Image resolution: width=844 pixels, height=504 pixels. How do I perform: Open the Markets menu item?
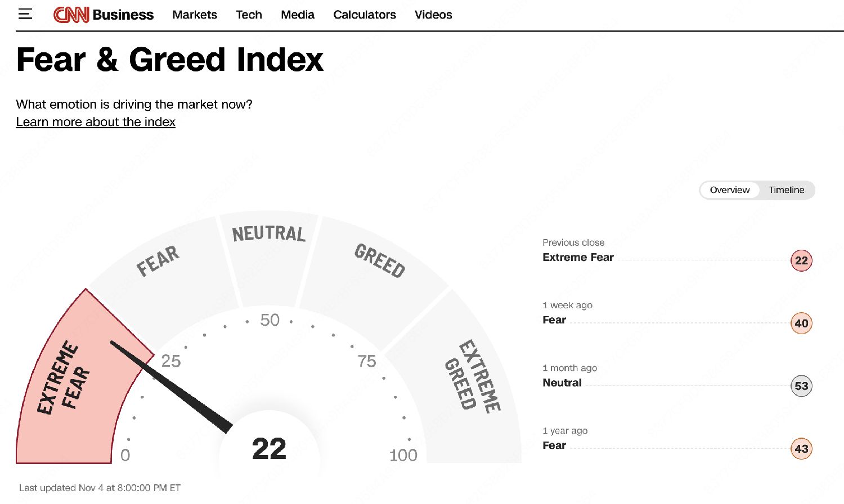click(195, 15)
